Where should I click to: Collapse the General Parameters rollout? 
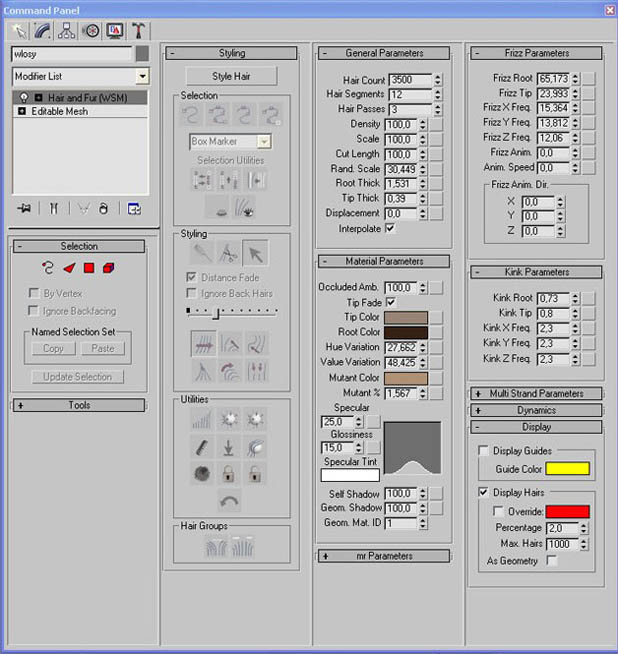pyautogui.click(x=384, y=53)
